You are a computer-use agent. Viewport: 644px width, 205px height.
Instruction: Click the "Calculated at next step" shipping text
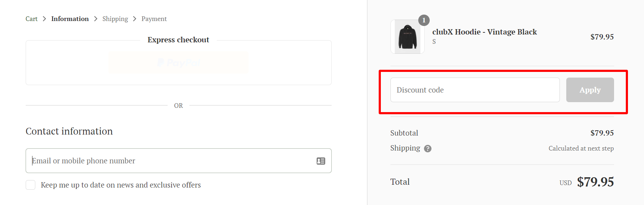pos(581,148)
